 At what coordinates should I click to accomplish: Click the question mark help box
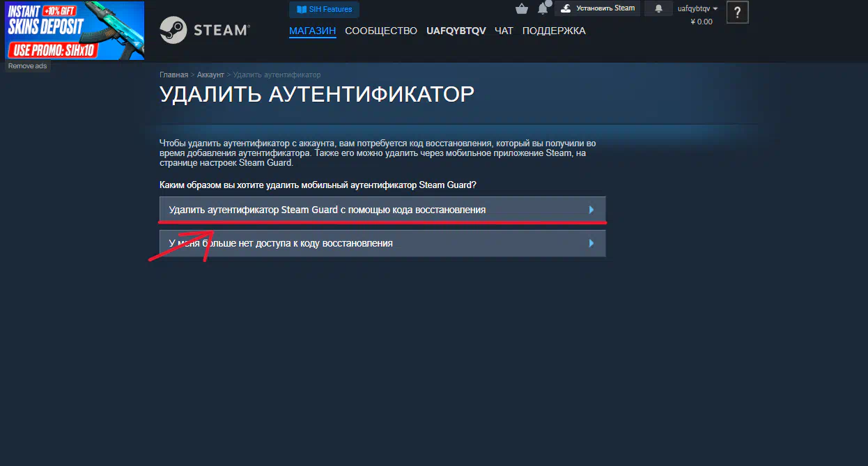(737, 13)
